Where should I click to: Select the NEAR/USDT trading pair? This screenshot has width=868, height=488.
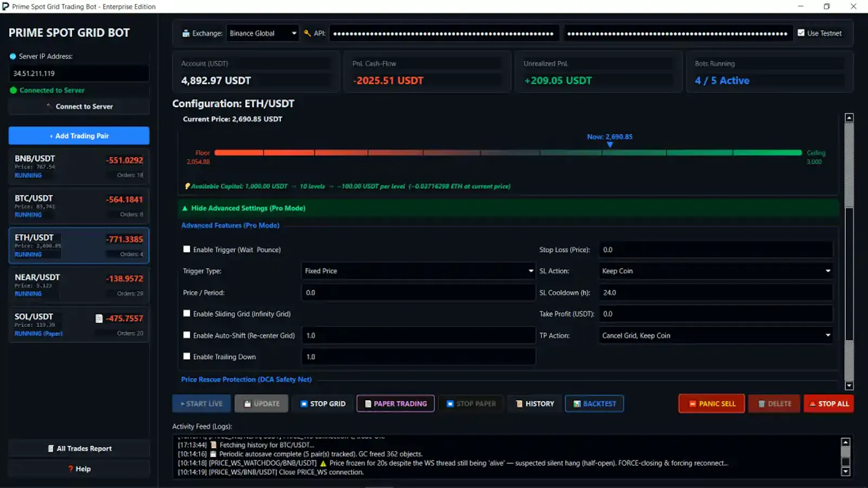click(x=79, y=285)
